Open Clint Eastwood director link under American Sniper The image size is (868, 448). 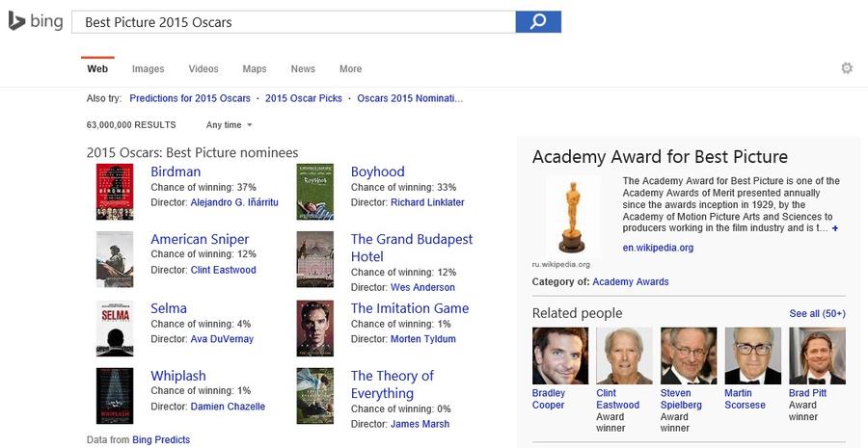pyautogui.click(x=223, y=270)
